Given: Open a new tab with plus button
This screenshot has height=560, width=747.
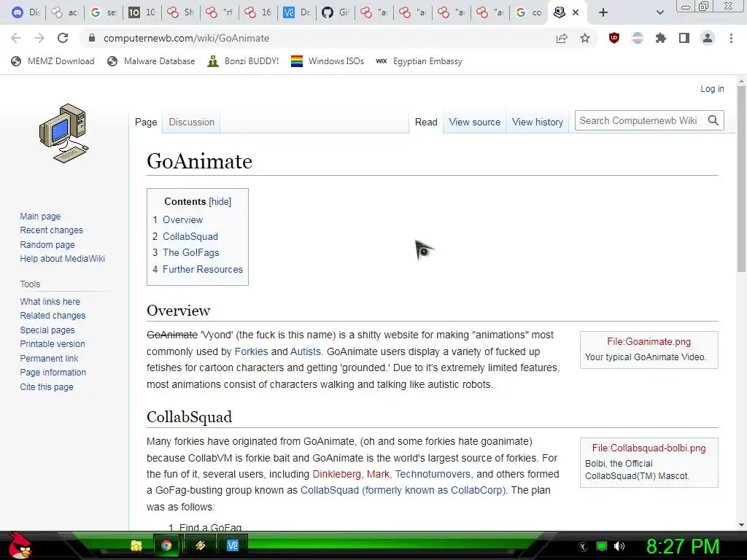Looking at the screenshot, I should pos(603,12).
